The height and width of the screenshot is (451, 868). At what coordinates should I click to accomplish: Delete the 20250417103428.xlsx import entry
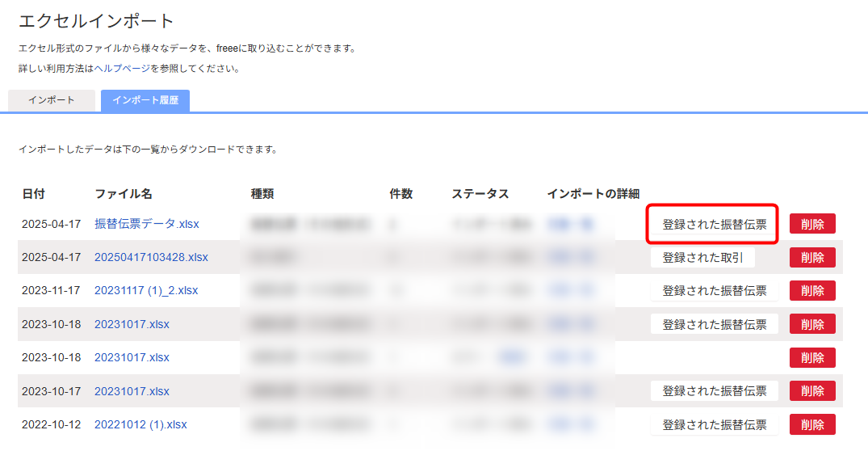coord(812,258)
